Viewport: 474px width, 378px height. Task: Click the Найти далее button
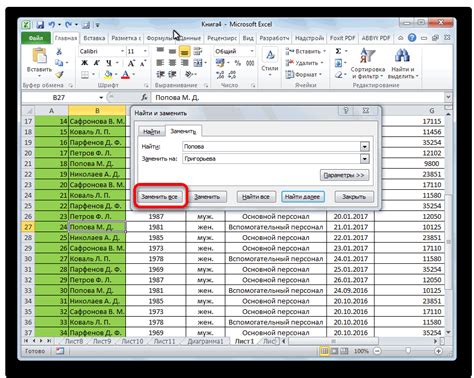pyautogui.click(x=302, y=197)
